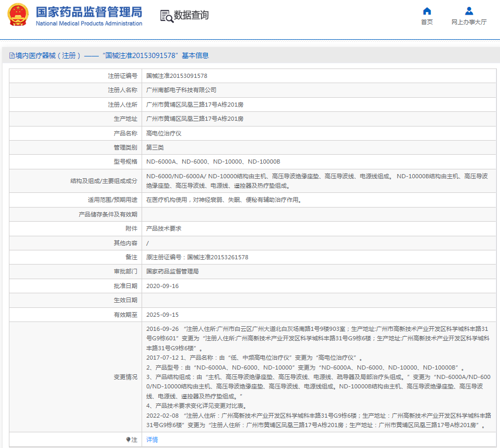Go to 首页 via house icon
This screenshot has width=500, height=448.
[427, 11]
